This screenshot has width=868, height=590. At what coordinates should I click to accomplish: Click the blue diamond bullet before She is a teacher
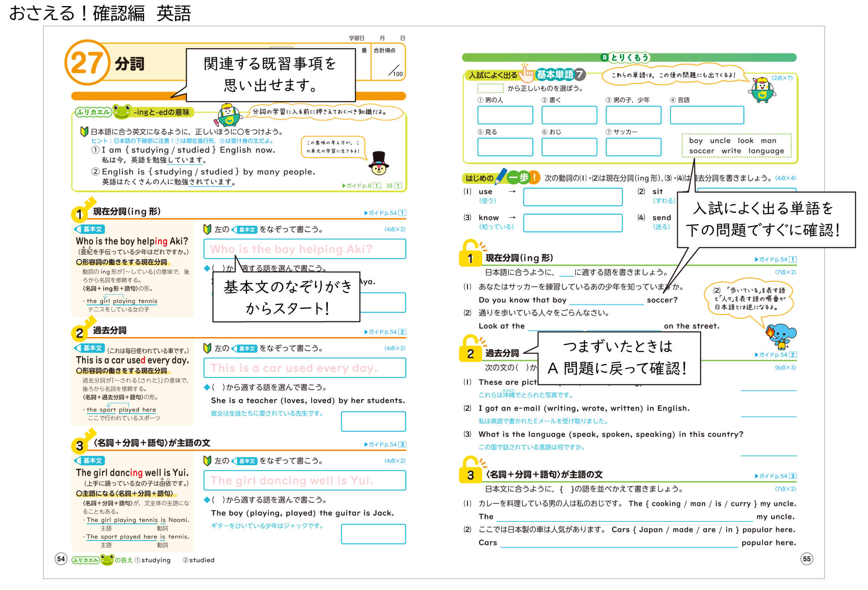coord(207,387)
